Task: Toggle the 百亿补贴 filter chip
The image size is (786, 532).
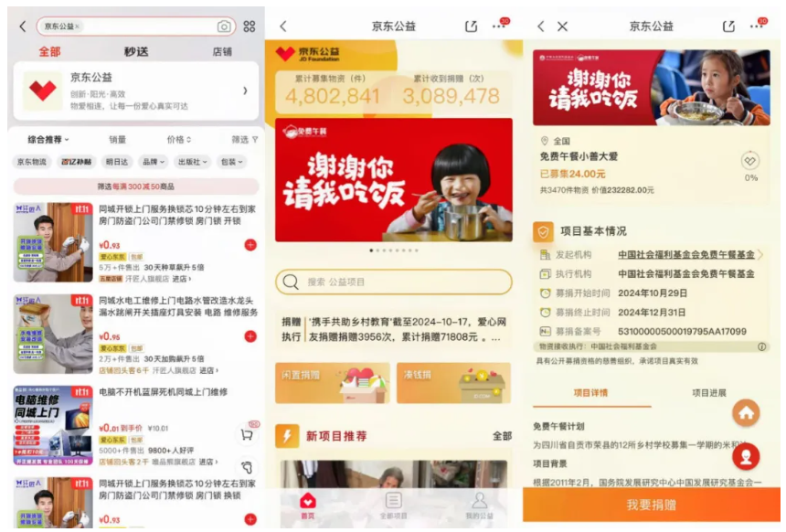Action: click(76, 162)
